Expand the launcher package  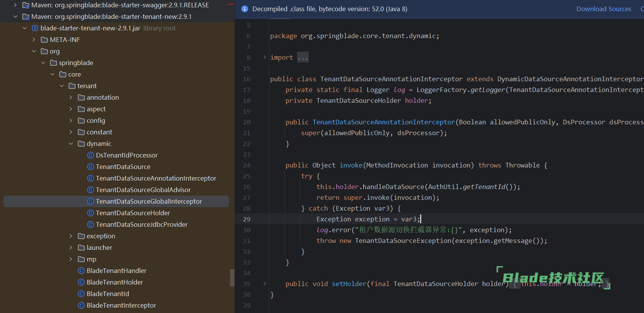(71, 248)
